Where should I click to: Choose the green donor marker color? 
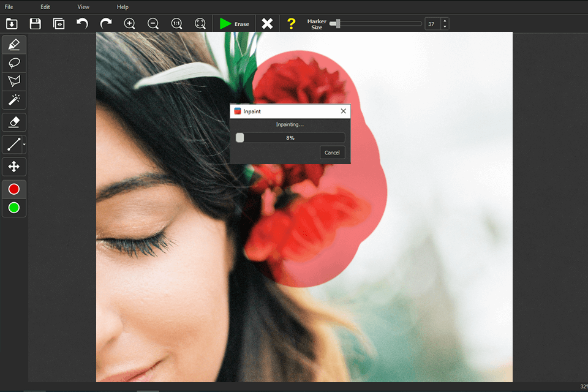14,208
